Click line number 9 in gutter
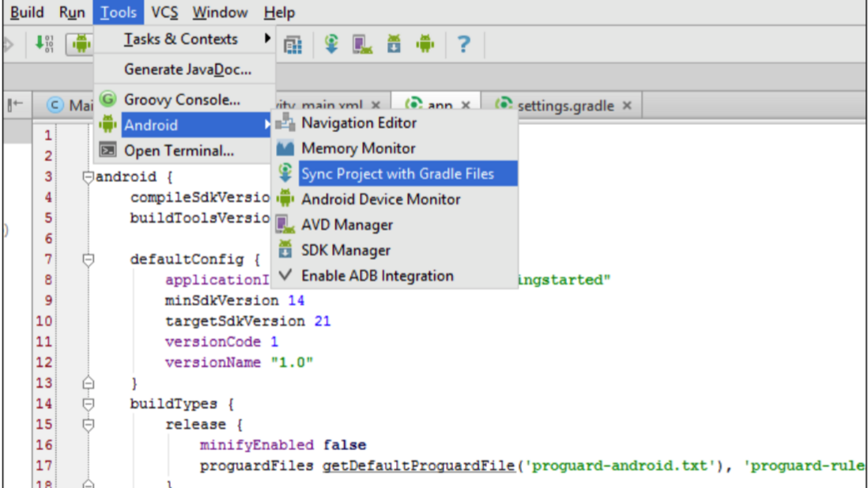 click(48, 301)
